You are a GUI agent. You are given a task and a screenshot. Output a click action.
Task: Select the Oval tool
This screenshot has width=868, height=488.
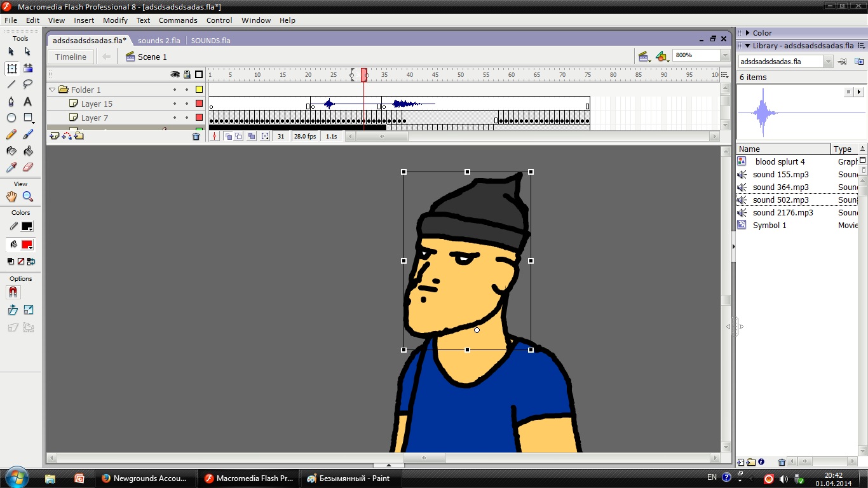click(11, 118)
